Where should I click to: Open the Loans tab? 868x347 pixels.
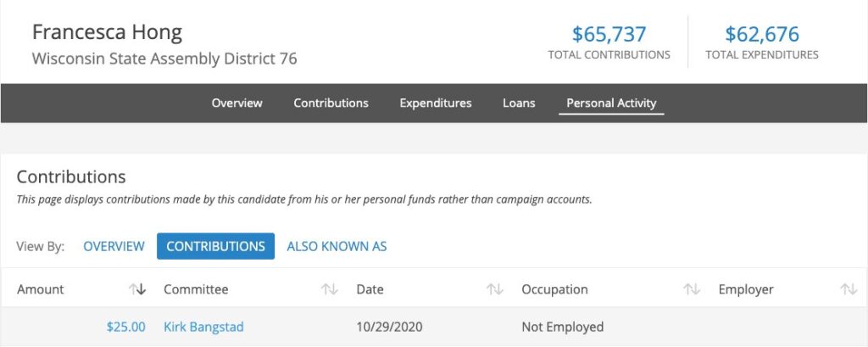click(519, 103)
